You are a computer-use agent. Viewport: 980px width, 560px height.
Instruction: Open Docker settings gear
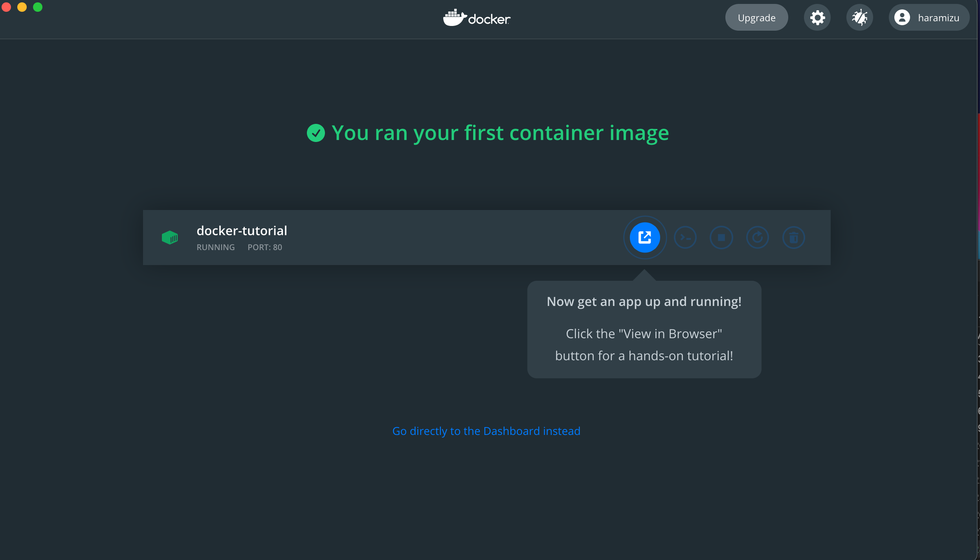[x=817, y=18]
